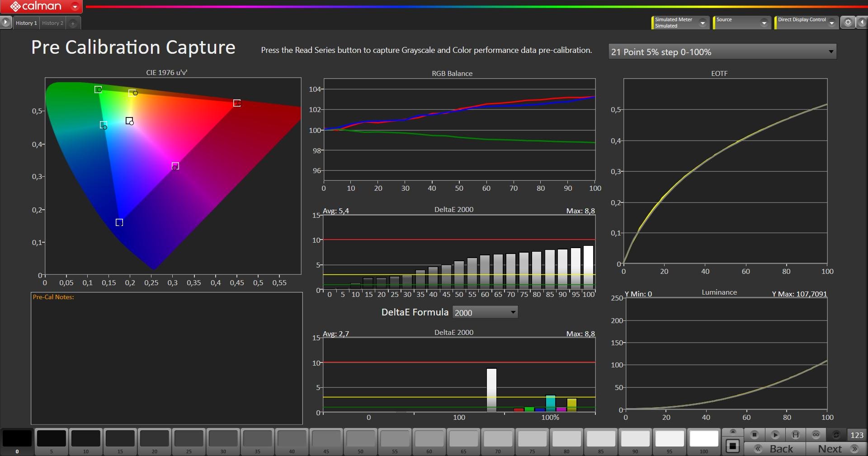Toggle the 123 numeric display button
868x456 pixels.
[857, 435]
